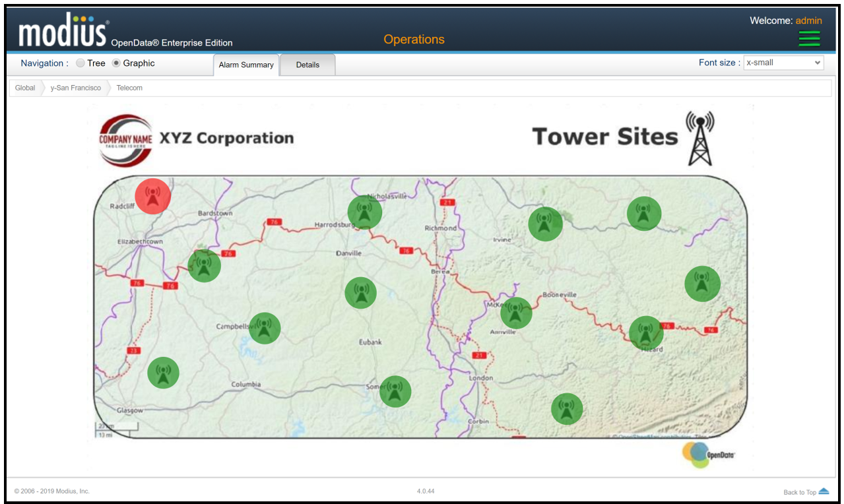
Task: Switch to the Alarm Summary tab
Action: pos(246,65)
